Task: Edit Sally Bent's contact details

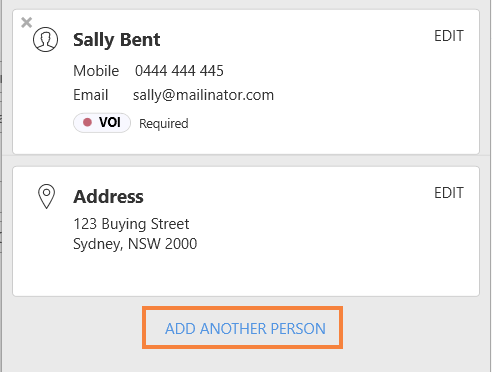Action: 449,36
